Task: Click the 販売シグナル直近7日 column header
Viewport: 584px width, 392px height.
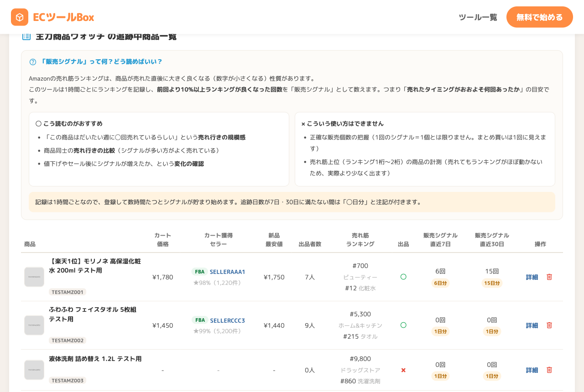Action: point(440,240)
